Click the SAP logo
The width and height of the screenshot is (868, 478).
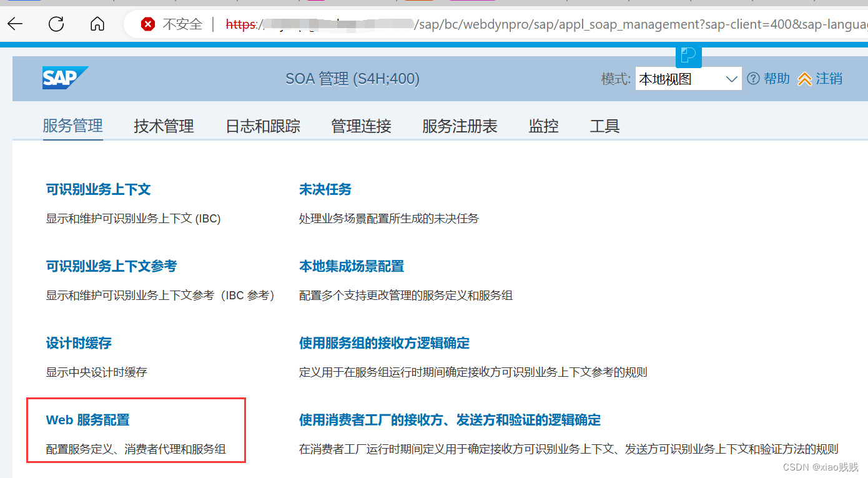(65, 78)
